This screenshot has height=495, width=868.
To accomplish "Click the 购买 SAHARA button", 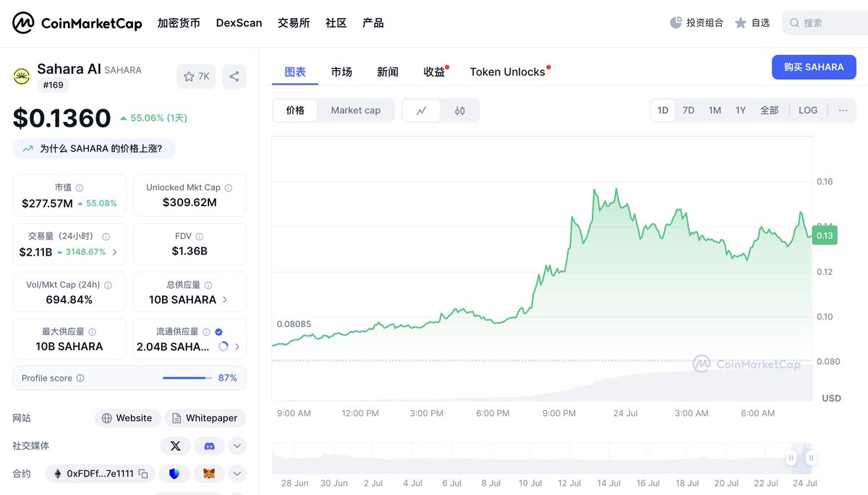I will pos(814,67).
